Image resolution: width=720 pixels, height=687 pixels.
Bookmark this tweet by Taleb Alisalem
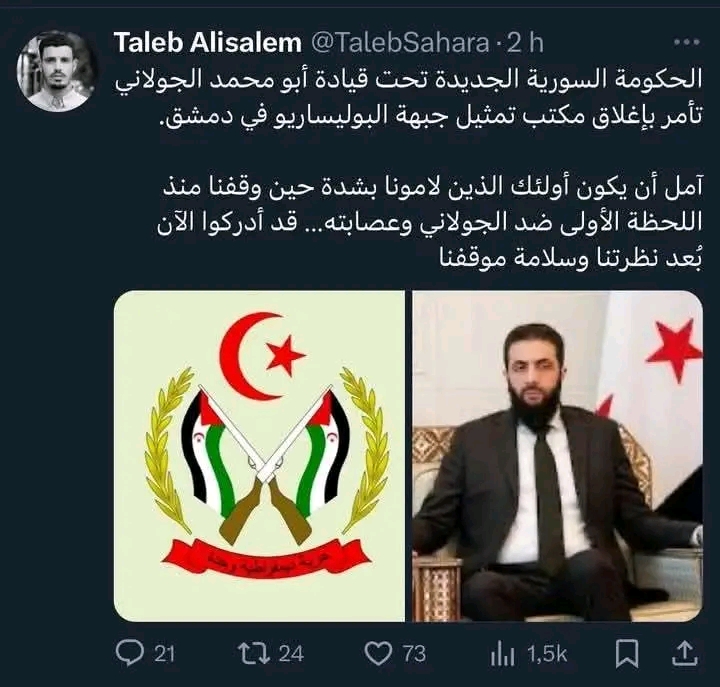coord(627,653)
